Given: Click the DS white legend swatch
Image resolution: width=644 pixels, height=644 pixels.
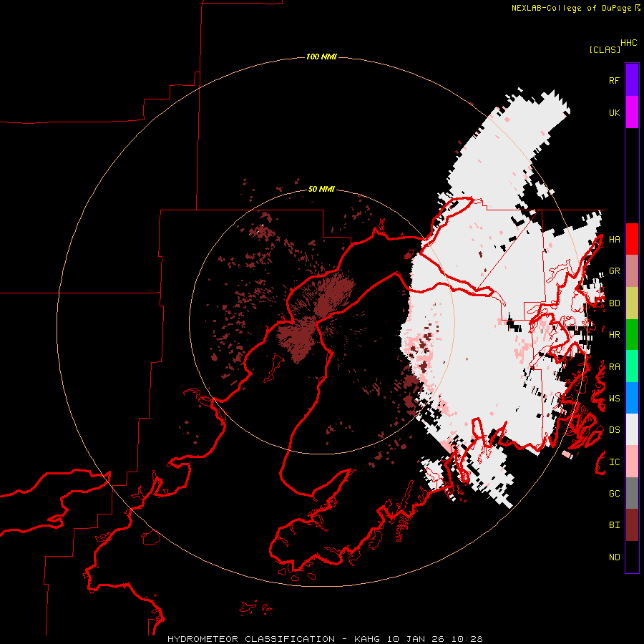Looking at the screenshot, I should (632, 429).
